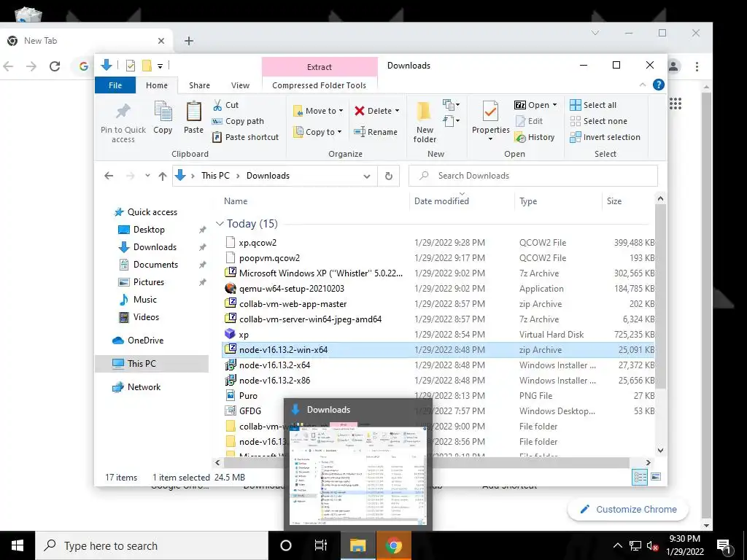Viewport: 747px width, 560px height.
Task: Collapse the Today (15) group
Action: click(220, 223)
